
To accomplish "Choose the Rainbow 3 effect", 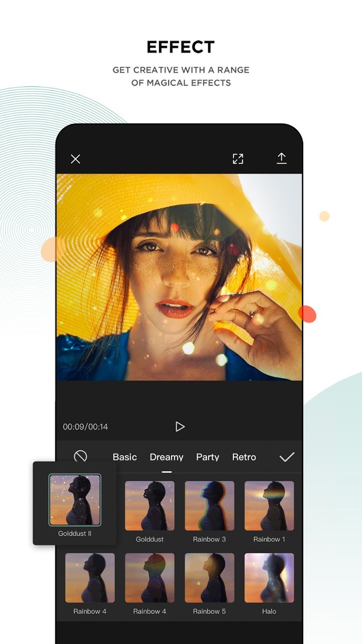I will (x=209, y=506).
